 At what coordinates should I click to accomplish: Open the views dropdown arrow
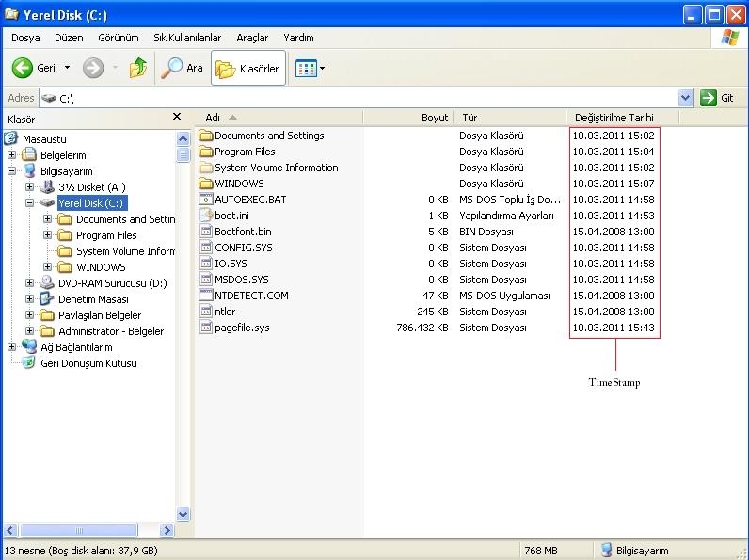(323, 69)
